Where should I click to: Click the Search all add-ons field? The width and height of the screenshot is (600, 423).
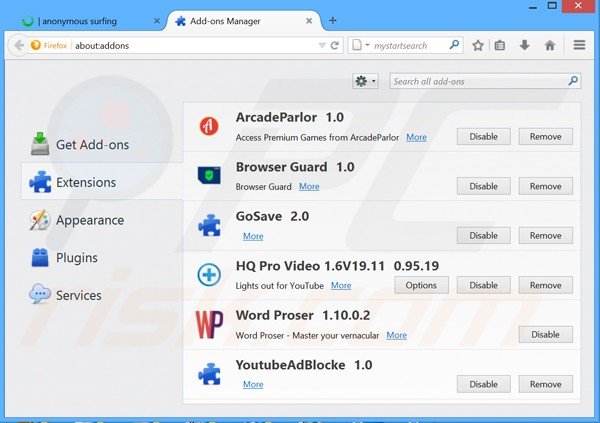(x=485, y=81)
